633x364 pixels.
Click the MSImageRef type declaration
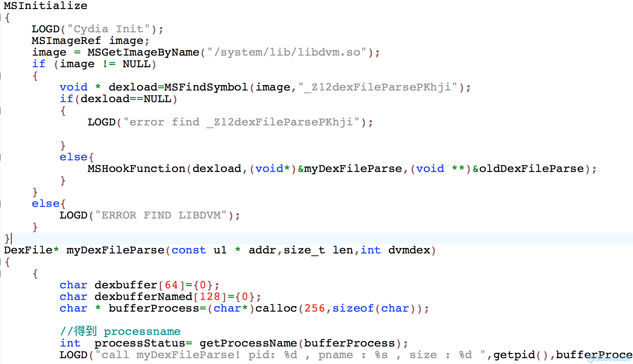click(x=66, y=41)
